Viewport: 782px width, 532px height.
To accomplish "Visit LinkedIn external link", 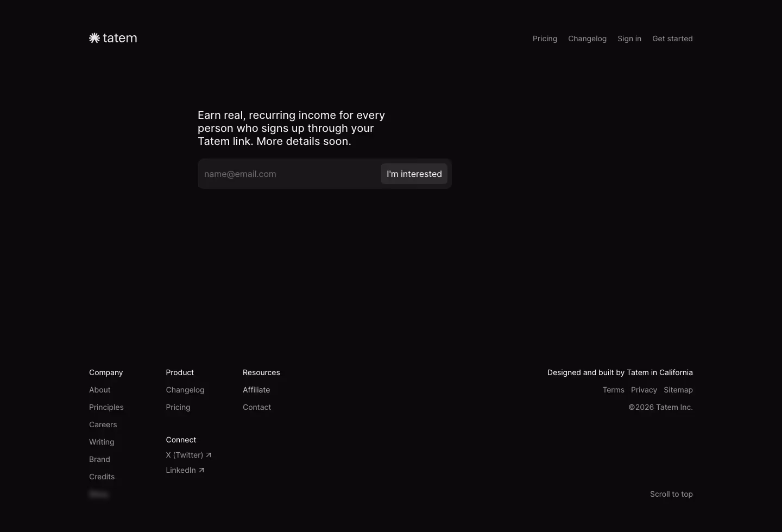I will [x=185, y=470].
